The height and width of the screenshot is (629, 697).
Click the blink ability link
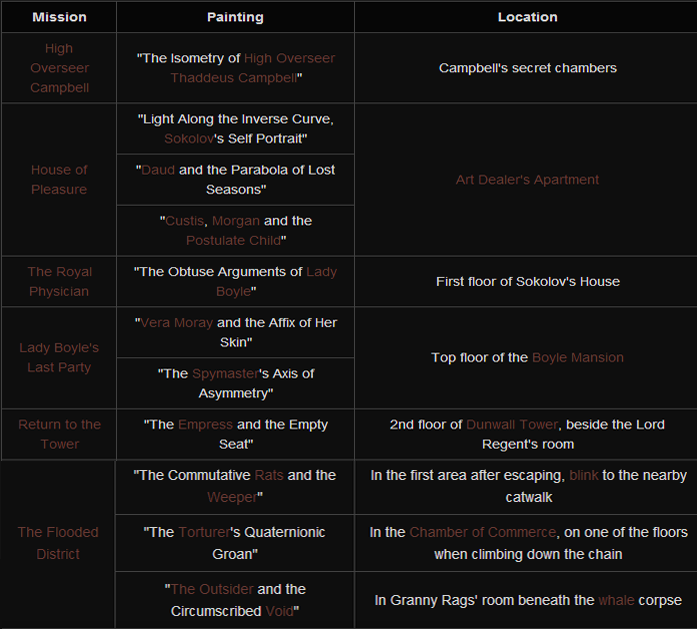583,476
